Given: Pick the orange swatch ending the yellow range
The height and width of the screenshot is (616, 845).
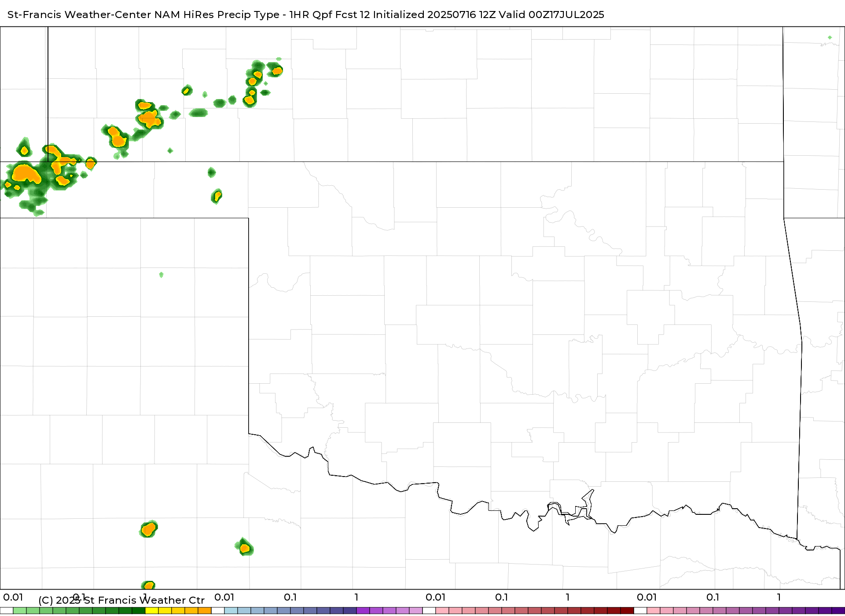Looking at the screenshot, I should 205,611.
